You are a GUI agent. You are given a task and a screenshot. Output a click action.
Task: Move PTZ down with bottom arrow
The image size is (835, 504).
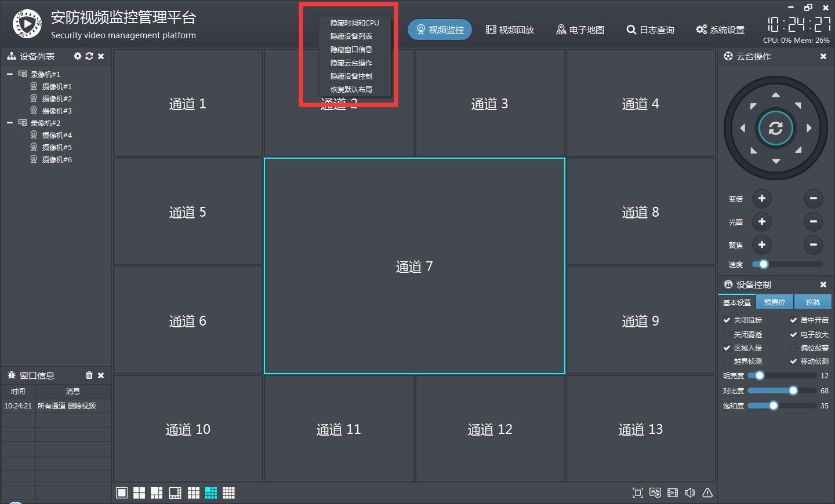(776, 161)
